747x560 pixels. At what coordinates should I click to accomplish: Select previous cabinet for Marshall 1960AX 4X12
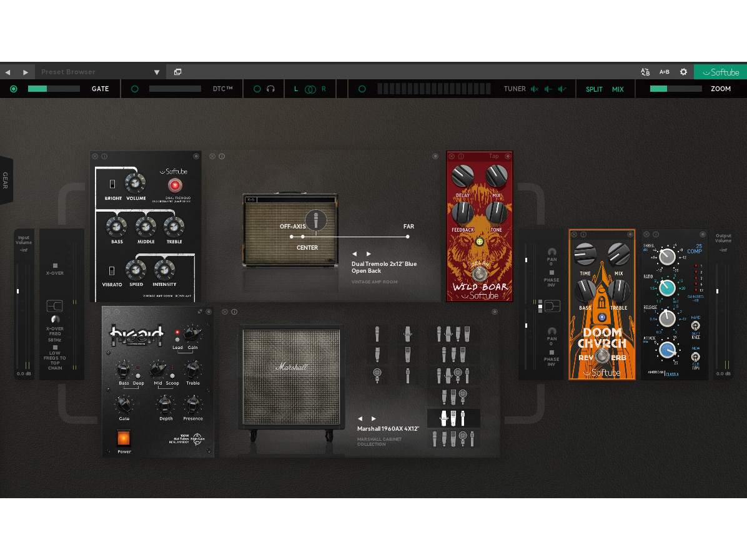pyautogui.click(x=360, y=418)
